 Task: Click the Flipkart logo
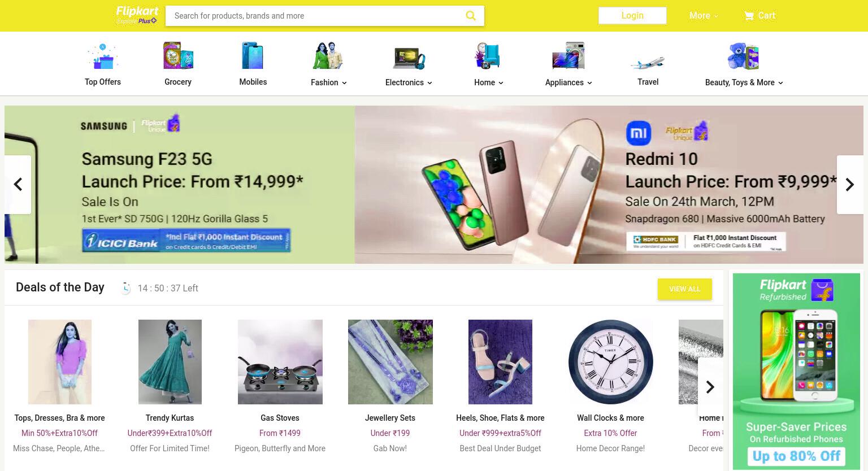pos(137,15)
